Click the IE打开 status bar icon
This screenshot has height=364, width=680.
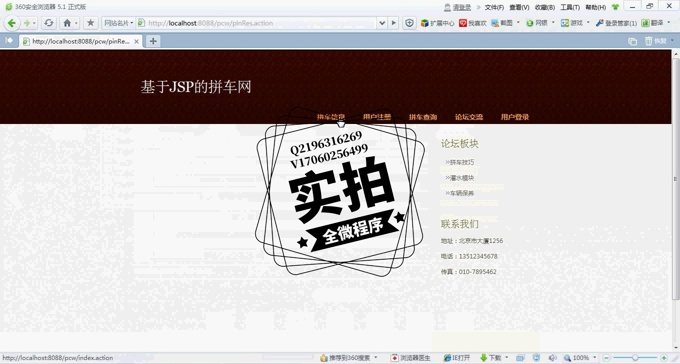point(457,358)
